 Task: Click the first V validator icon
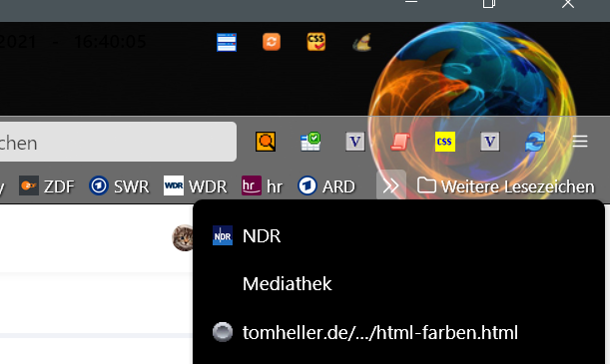click(x=355, y=142)
